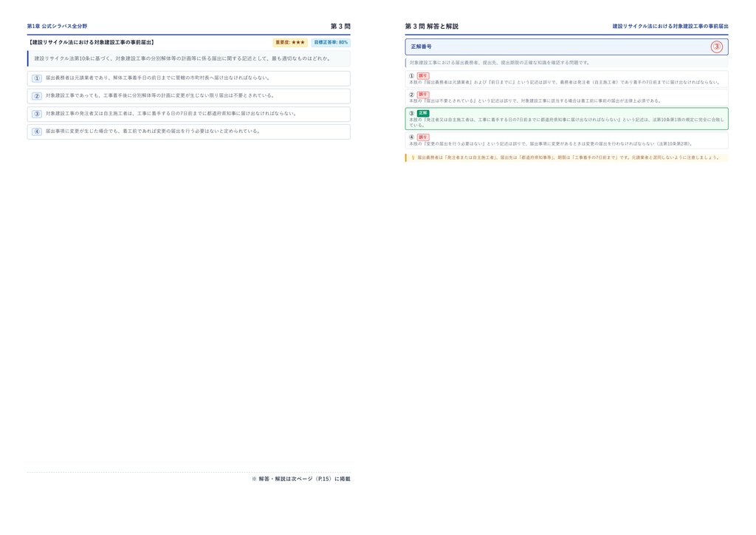This screenshot has height=535, width=756.
Task: Click the 誤り badge beside explanation ①
Action: tap(423, 75)
